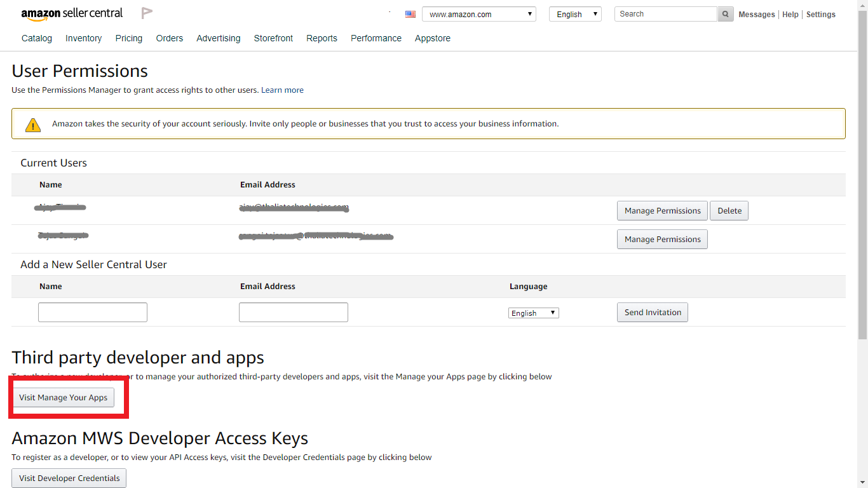Click the US flag marketplace icon
868x488 pixels.
point(410,14)
